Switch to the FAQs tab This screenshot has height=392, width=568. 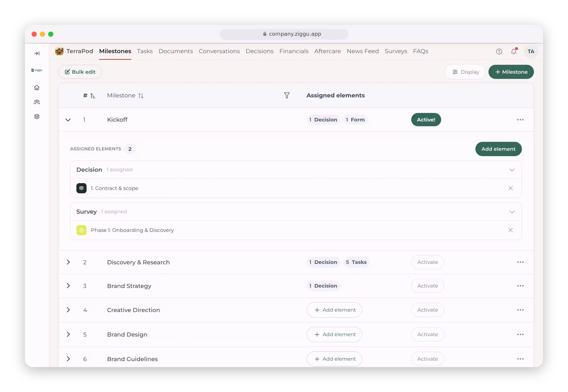(x=421, y=51)
